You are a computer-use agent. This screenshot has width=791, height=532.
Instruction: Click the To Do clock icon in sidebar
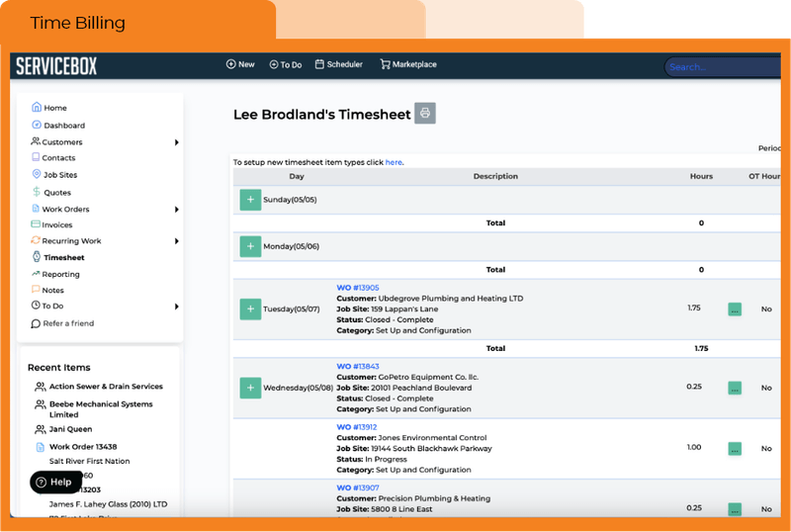point(36,305)
